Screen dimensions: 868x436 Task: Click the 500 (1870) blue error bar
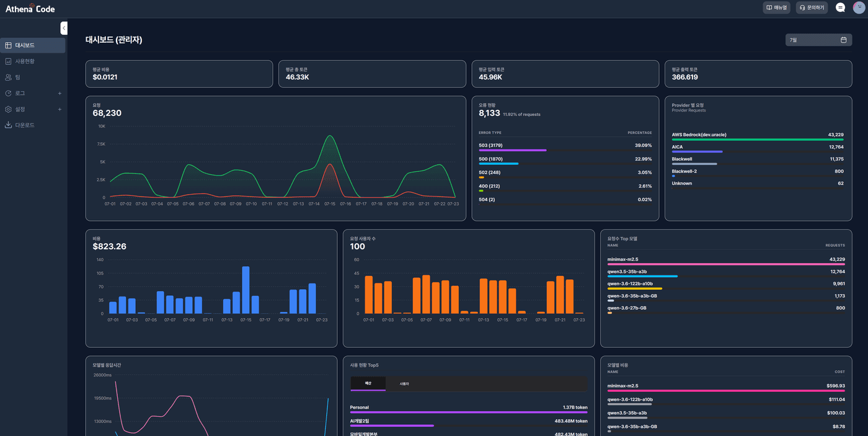[498, 164]
